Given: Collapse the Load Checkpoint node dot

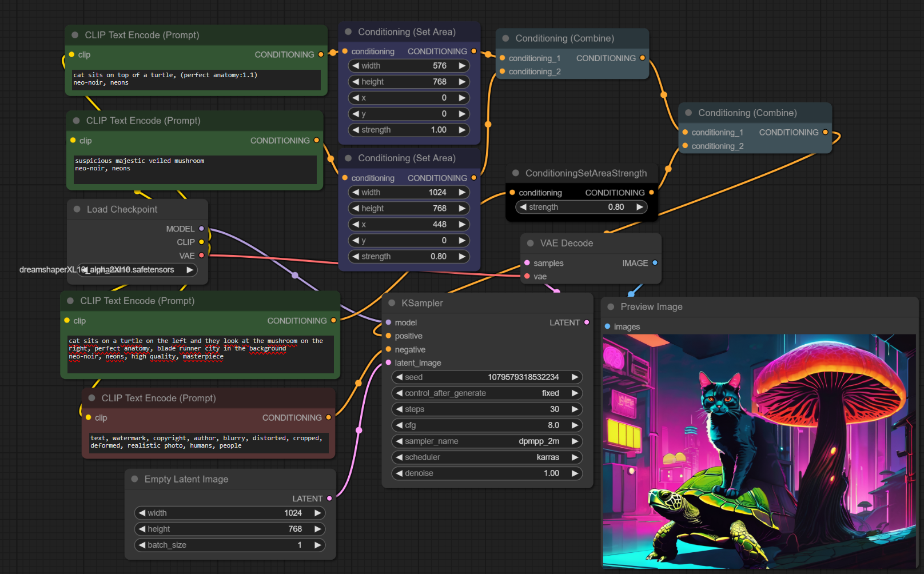Looking at the screenshot, I should (77, 209).
